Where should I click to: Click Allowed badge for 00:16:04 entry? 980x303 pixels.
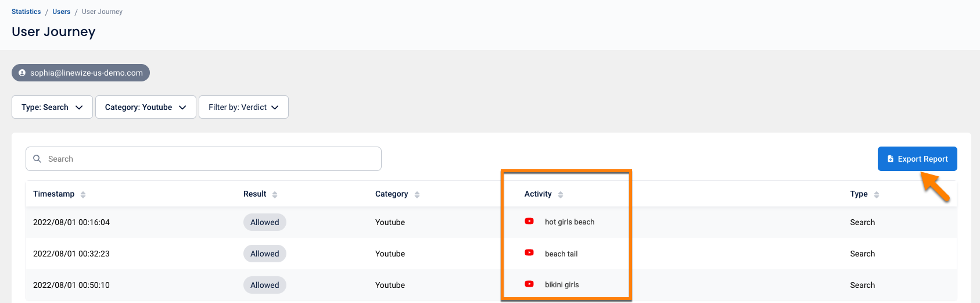(264, 222)
